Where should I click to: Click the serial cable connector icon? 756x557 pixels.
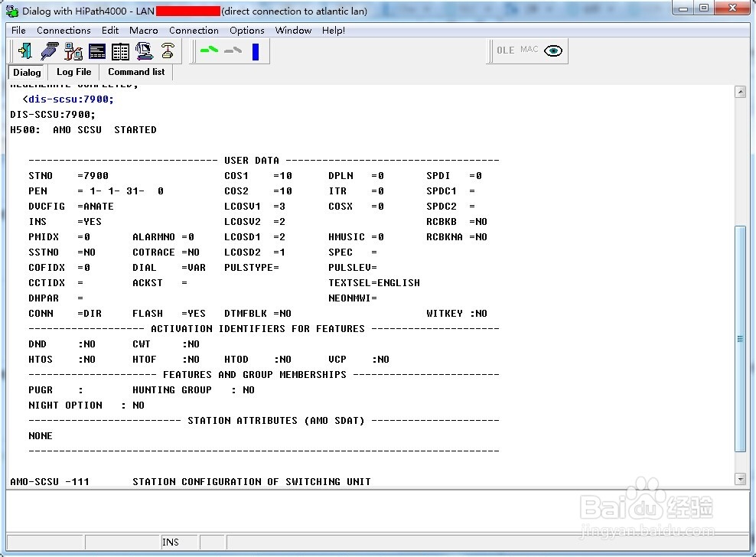tap(49, 51)
